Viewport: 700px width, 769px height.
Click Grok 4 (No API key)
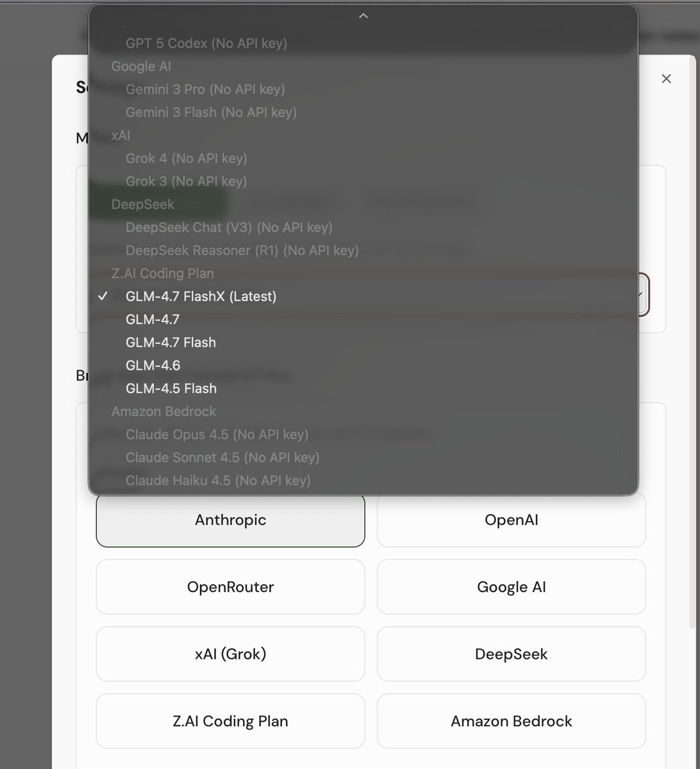coord(363,158)
